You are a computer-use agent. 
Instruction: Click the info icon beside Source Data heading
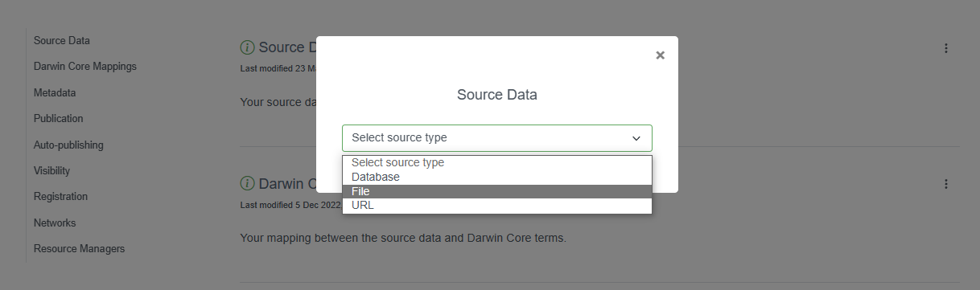[248, 47]
